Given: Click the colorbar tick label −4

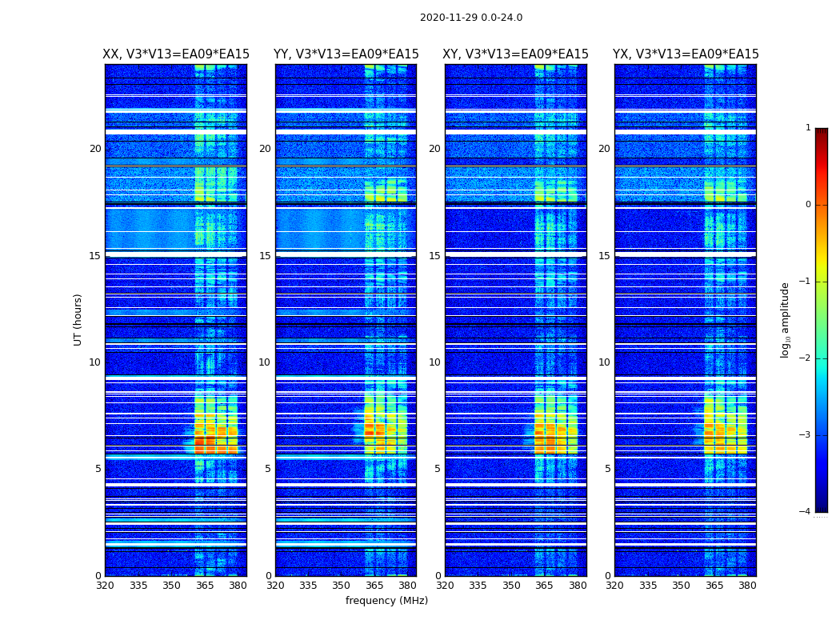Looking at the screenshot, I should [x=805, y=511].
